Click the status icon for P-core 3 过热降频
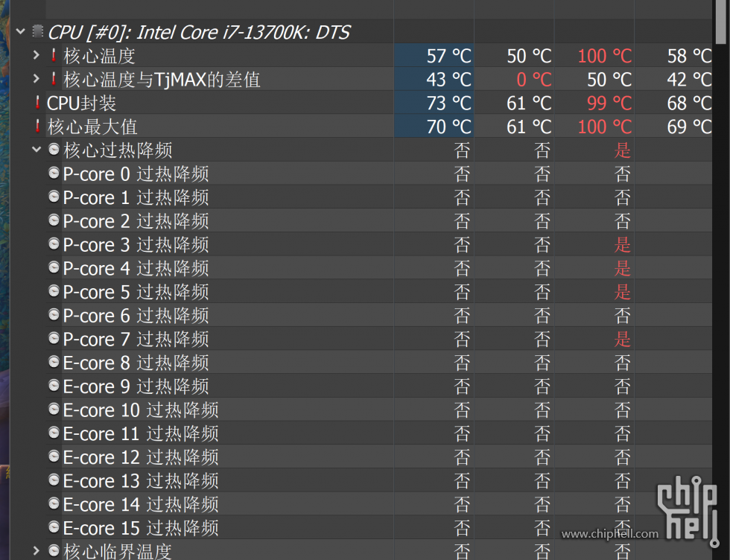The image size is (730, 560). point(54,244)
